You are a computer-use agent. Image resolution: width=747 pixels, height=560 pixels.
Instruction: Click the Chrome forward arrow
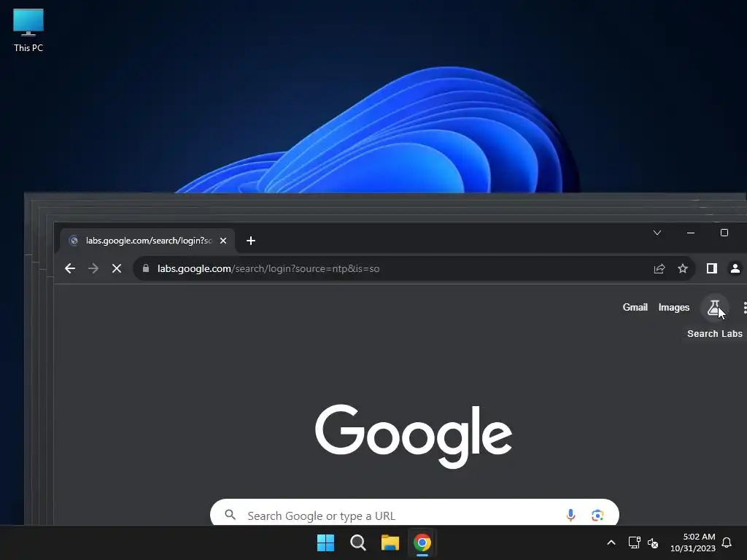(x=93, y=268)
